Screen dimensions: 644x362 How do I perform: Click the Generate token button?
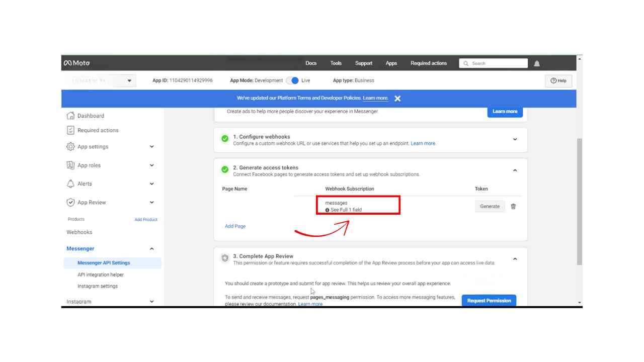click(x=490, y=206)
